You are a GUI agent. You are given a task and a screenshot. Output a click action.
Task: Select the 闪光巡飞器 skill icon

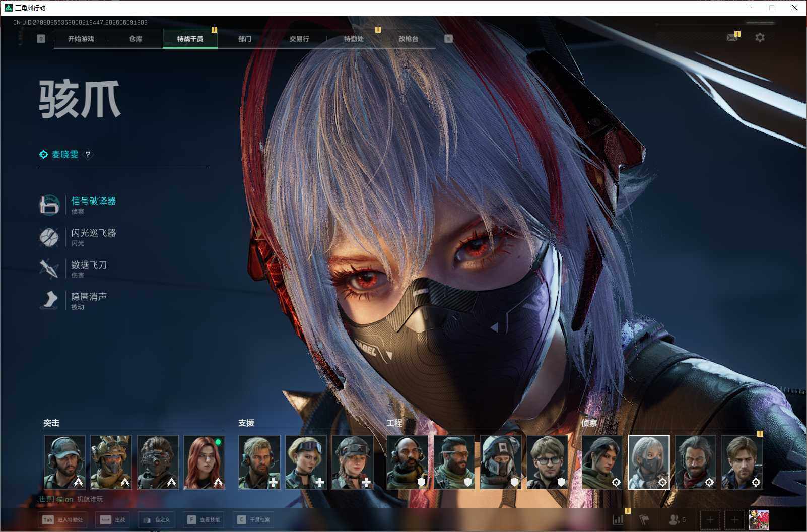(x=49, y=237)
